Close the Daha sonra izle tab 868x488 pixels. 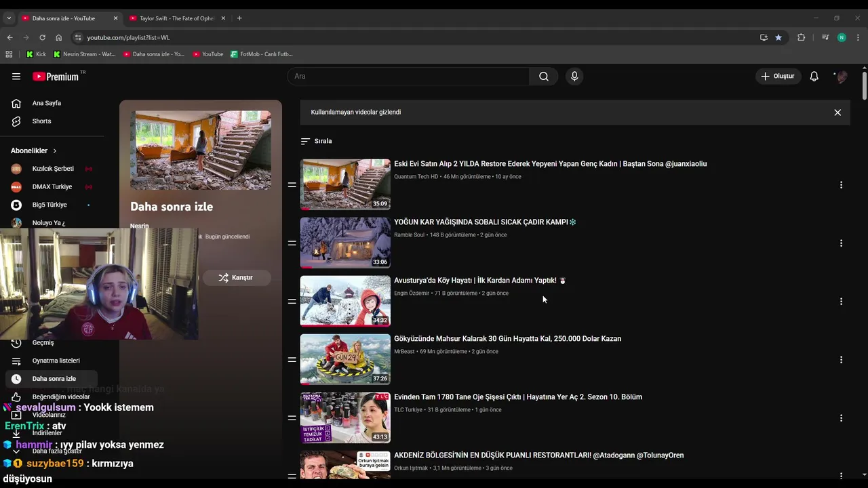pyautogui.click(x=116, y=18)
